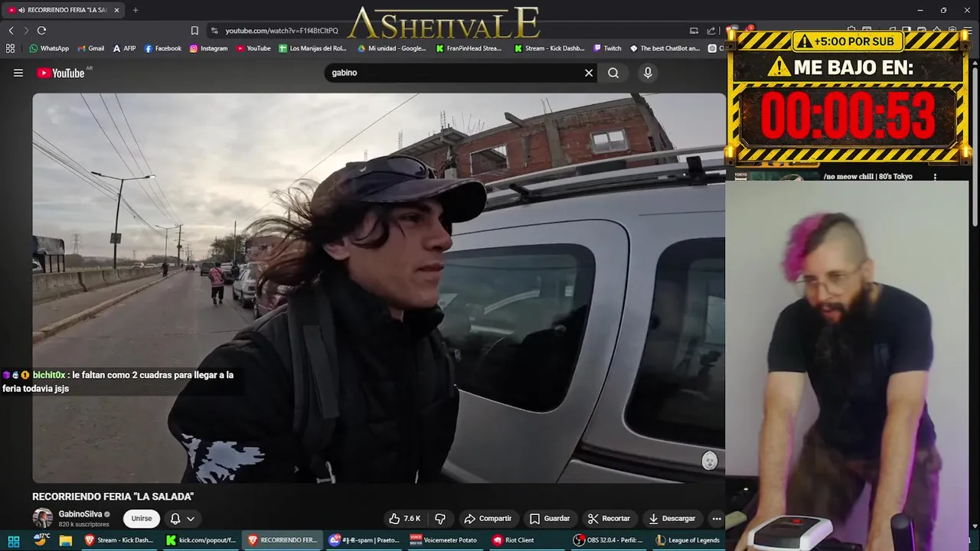The image size is (980, 551).
Task: Open the FranPinHead Stream bookmark
Action: point(469,48)
